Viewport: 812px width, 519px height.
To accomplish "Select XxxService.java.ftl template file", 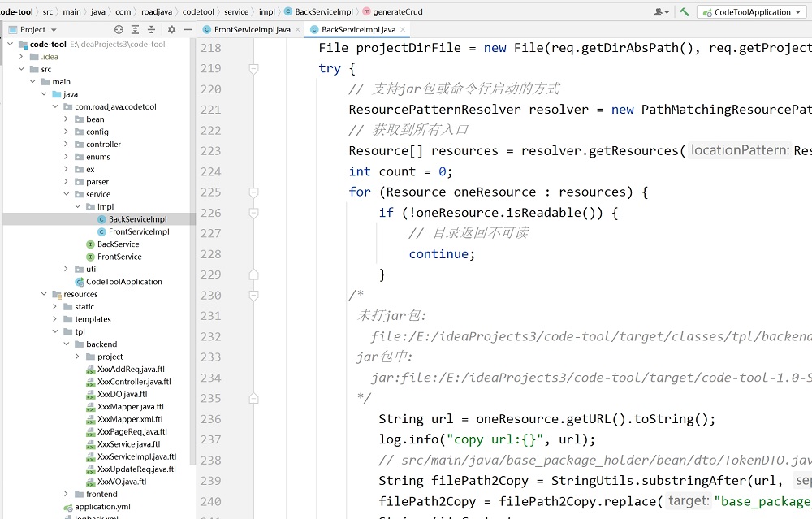I will pos(128,444).
